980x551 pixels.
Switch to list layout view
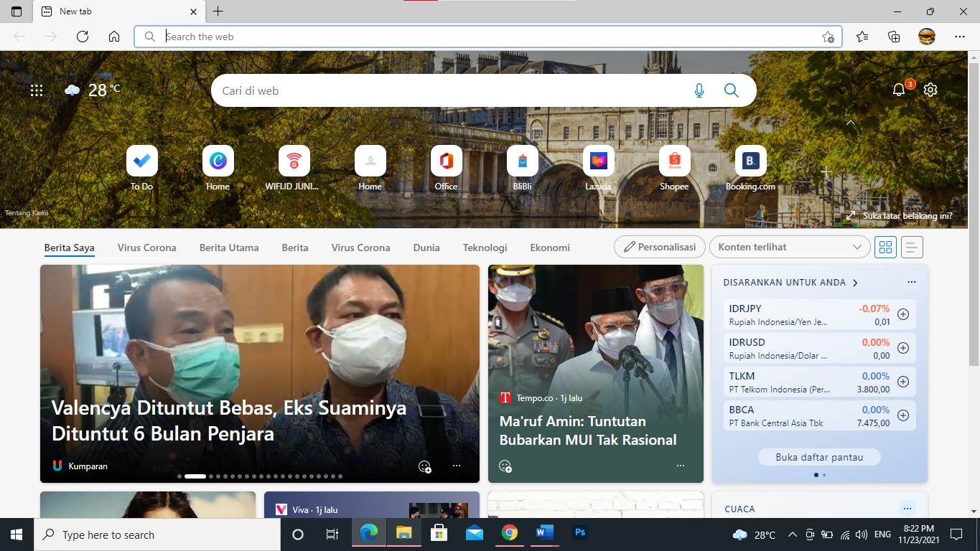pyautogui.click(x=912, y=248)
